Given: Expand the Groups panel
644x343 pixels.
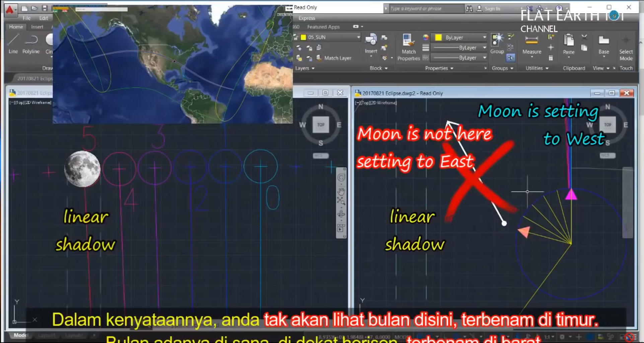Looking at the screenshot, I should [x=502, y=68].
